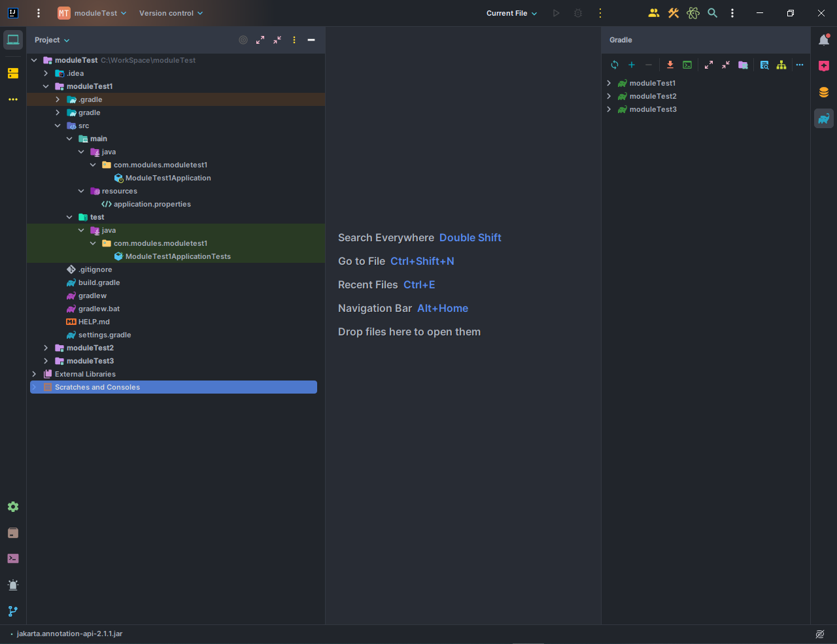This screenshot has width=837, height=644.
Task: Open the Gradle tool window elephant icon
Action: 824,118
